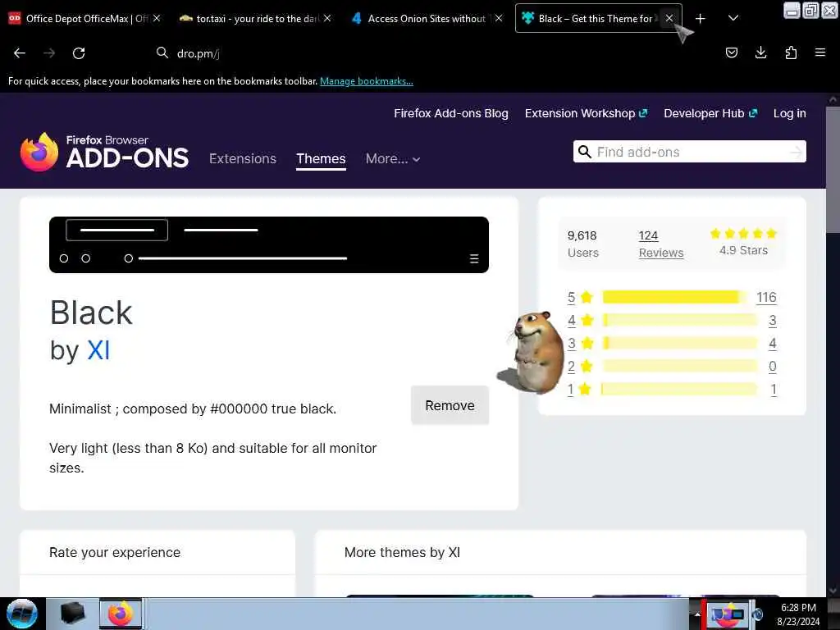This screenshot has height=630, width=840.
Task: Open the Extensions puzzle icon
Action: coord(791,52)
